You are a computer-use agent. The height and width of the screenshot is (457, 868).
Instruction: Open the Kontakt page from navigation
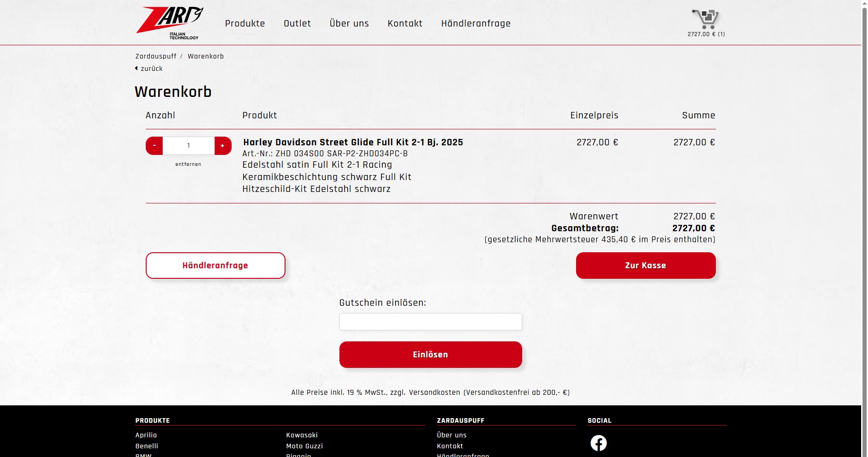[x=405, y=23]
